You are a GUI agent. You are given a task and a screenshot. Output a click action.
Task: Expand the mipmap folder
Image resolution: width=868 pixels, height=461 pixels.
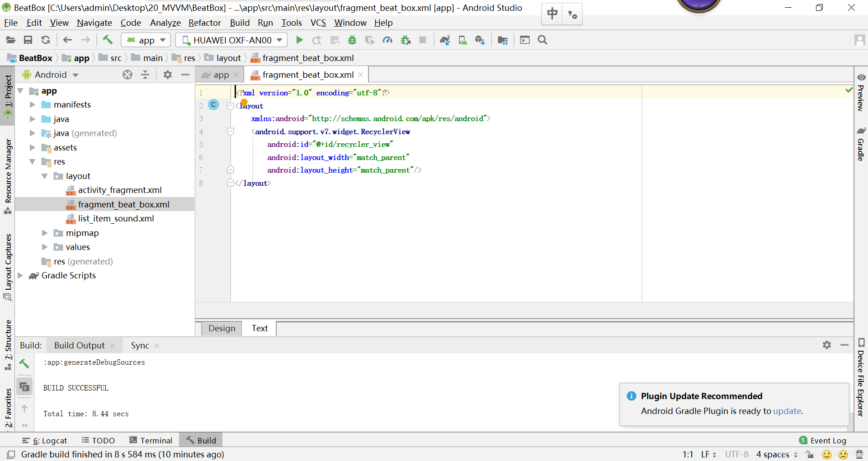click(44, 233)
